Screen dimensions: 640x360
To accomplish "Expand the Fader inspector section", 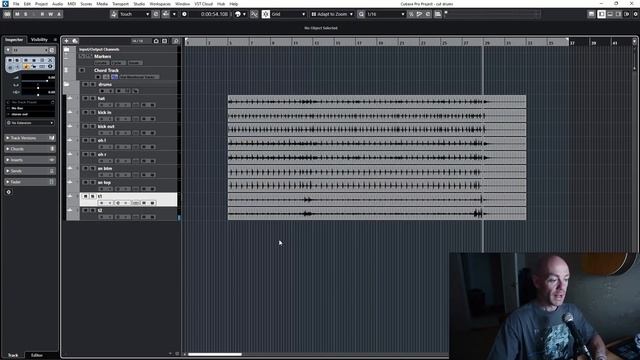I will click(29, 182).
